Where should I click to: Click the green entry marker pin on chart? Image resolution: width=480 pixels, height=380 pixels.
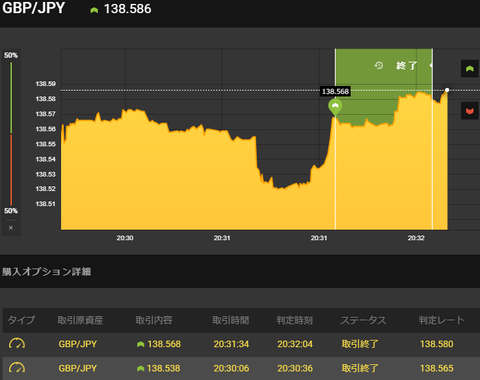(335, 107)
